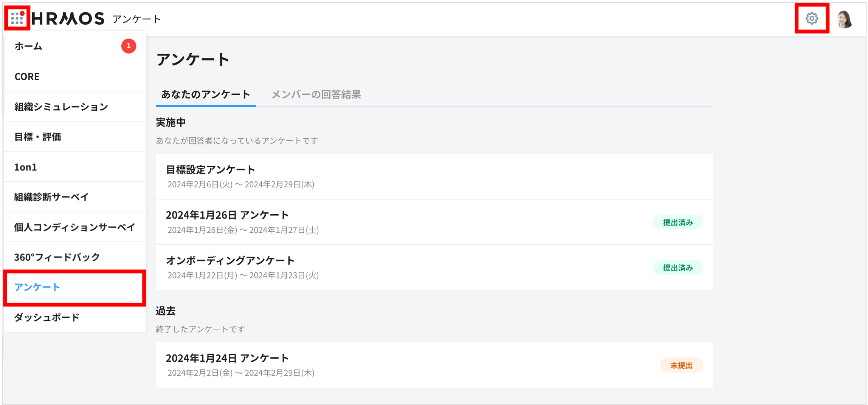868x405 pixels.
Task: Open 組織診断サーベイ menu item
Action: (51, 197)
